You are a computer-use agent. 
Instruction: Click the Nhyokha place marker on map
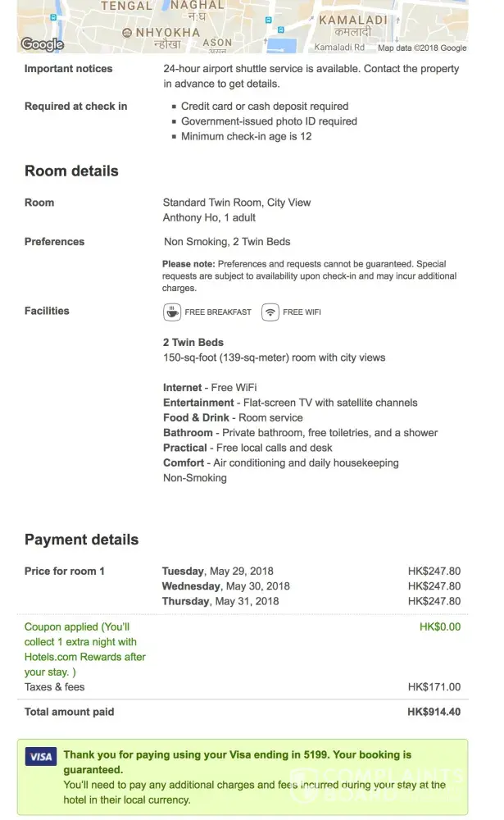pyautogui.click(x=126, y=33)
